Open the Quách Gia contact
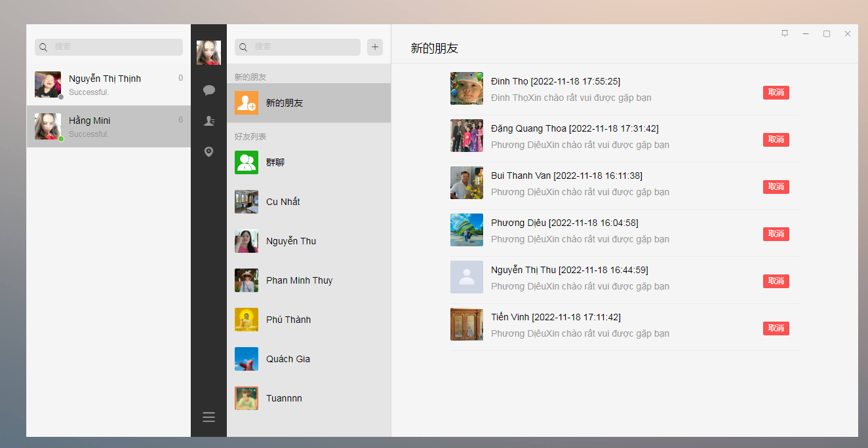Image resolution: width=868 pixels, height=448 pixels. pyautogui.click(x=288, y=359)
